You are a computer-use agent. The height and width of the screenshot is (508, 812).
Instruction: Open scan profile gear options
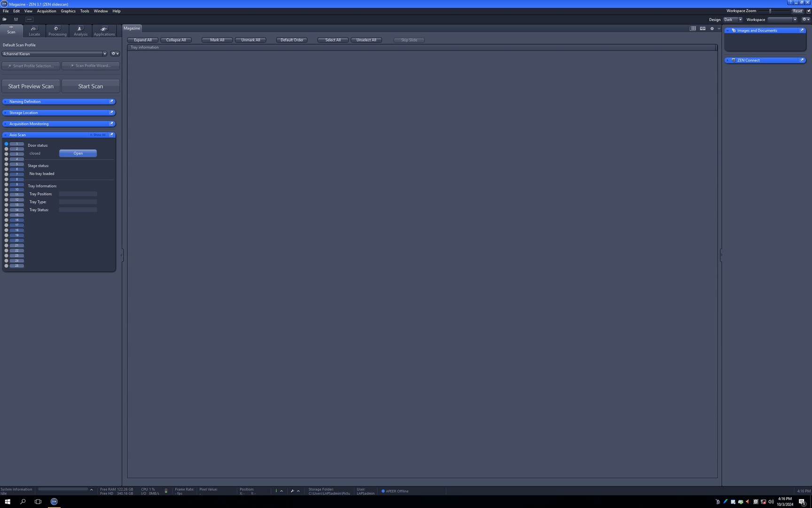(114, 54)
